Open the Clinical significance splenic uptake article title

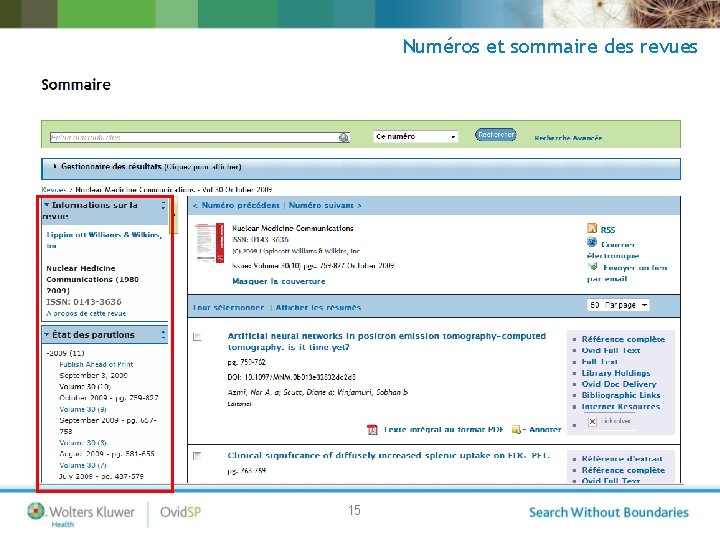coord(388,456)
